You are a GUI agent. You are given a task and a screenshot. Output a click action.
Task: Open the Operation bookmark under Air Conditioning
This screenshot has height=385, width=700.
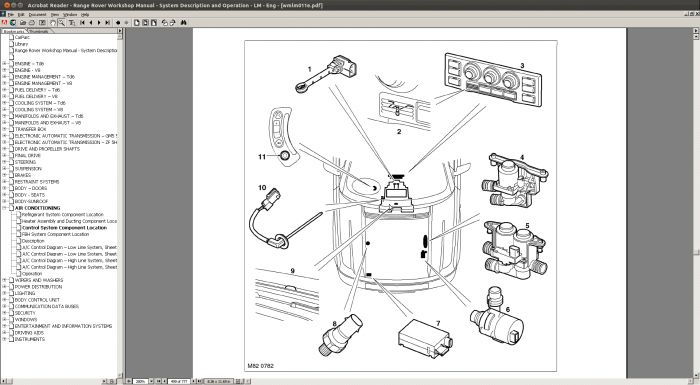click(32, 274)
